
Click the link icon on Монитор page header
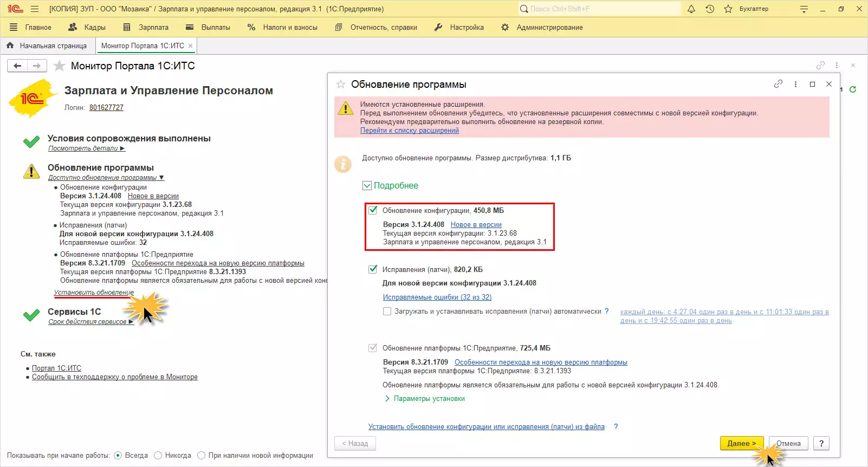point(821,66)
